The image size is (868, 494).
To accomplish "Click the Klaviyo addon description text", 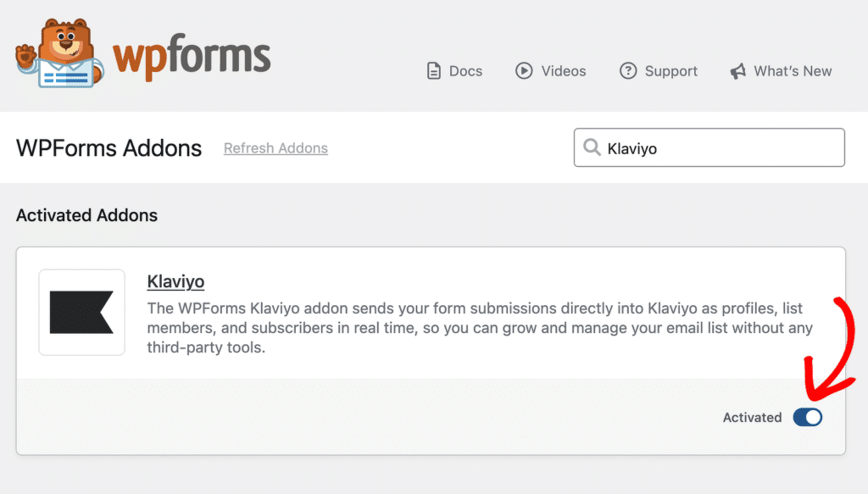I will tap(480, 327).
